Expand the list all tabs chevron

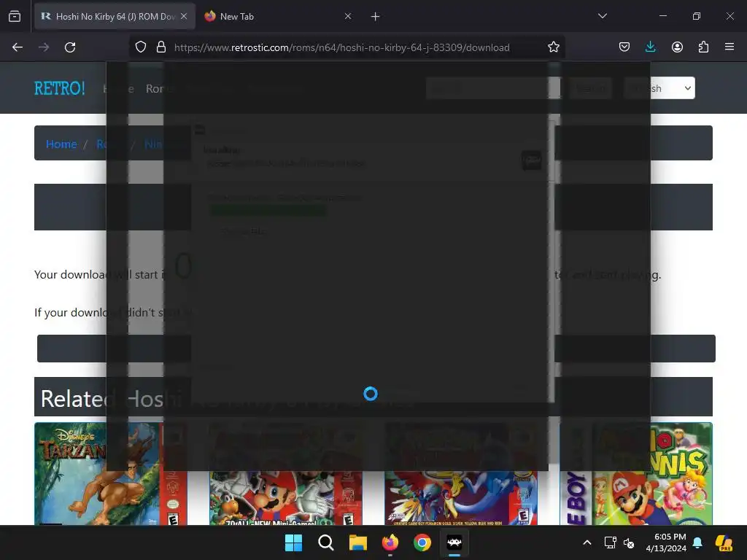tap(602, 16)
